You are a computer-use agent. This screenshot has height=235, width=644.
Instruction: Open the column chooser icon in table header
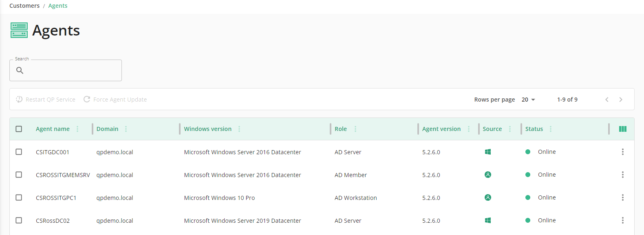click(622, 129)
